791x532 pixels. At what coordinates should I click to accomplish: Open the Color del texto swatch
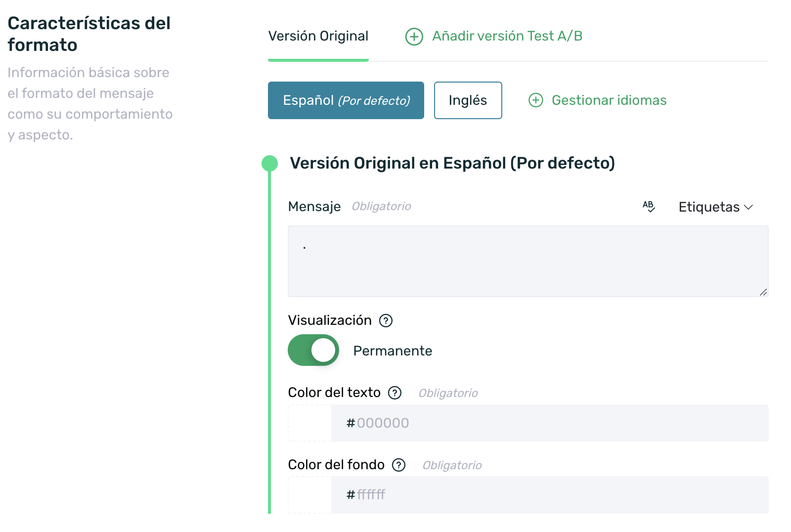(310, 423)
